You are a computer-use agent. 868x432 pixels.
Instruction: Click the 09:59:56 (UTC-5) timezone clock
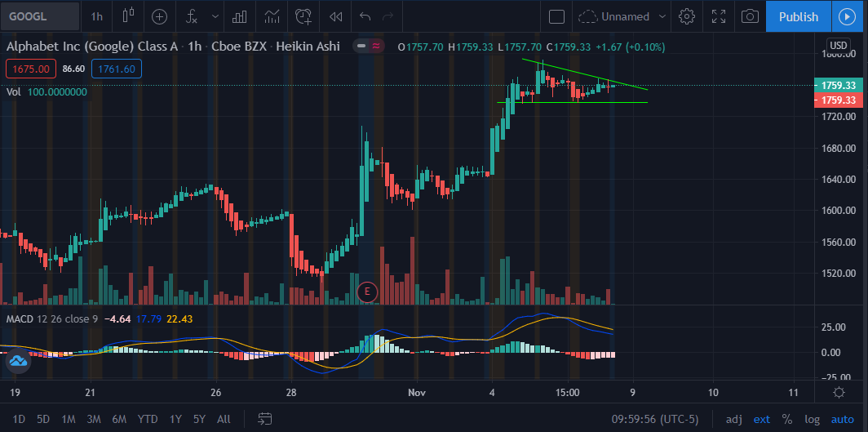(655, 419)
